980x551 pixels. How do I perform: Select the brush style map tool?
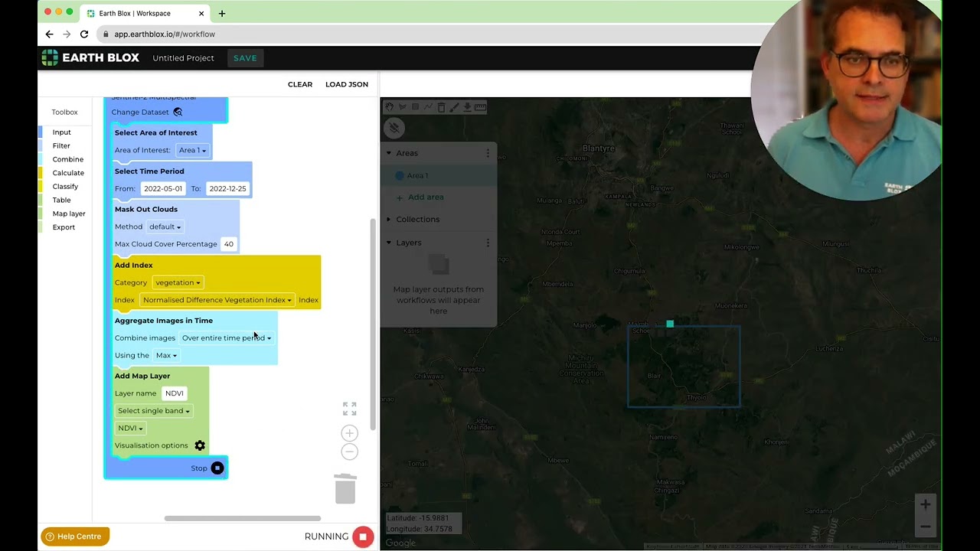click(454, 107)
